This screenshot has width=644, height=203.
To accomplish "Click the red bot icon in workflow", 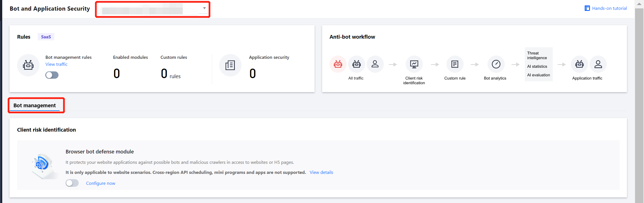I will tap(338, 64).
